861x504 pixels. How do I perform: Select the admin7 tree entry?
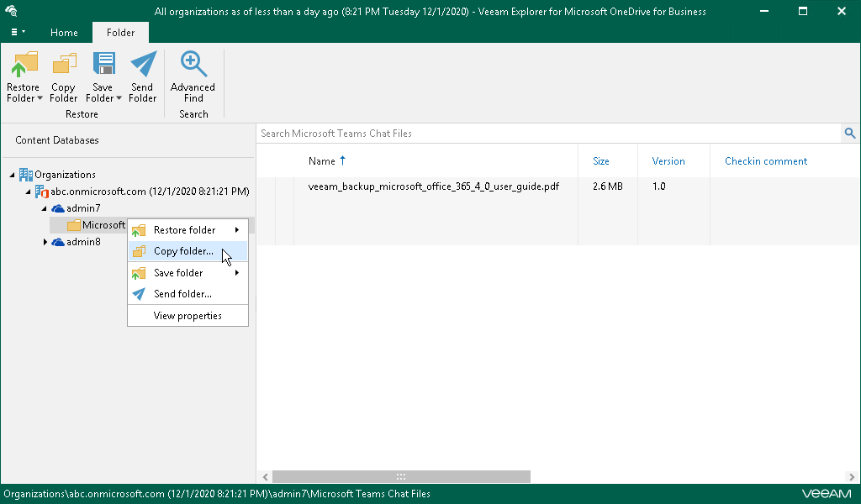(83, 208)
